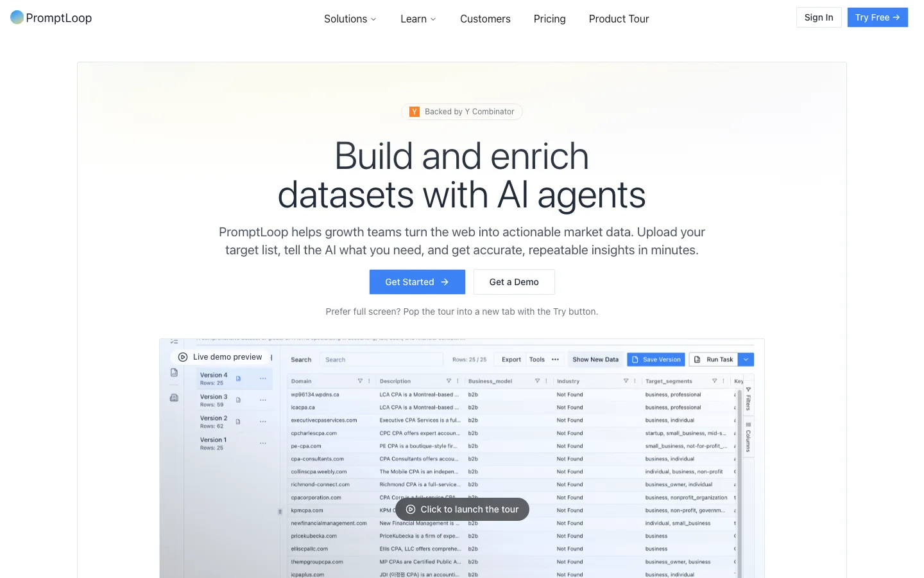
Task: Click the document icon beside Version 2
Action: (238, 422)
